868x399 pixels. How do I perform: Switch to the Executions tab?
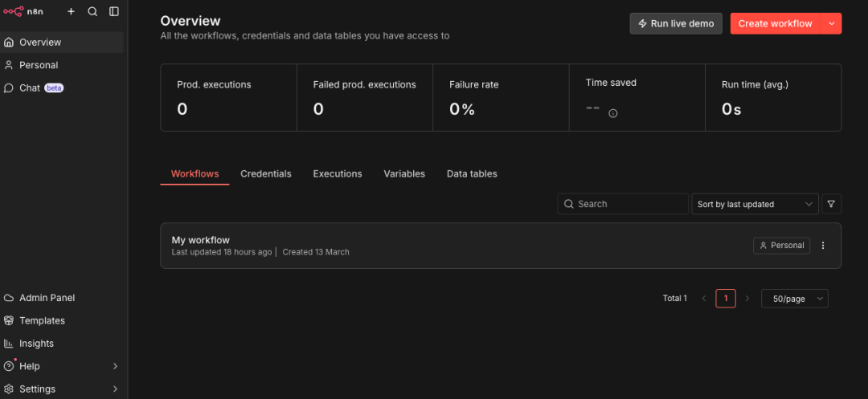(x=338, y=173)
